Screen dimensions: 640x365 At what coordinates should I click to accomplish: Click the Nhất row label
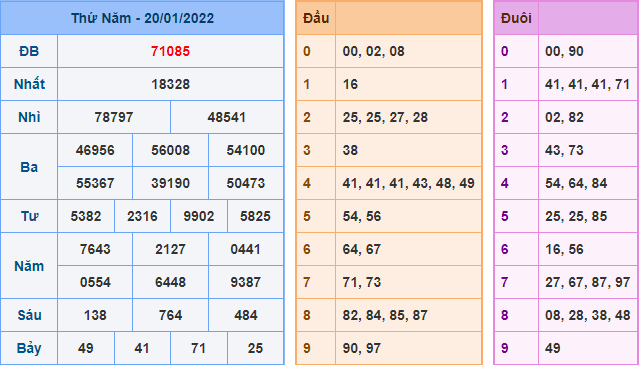click(x=29, y=85)
